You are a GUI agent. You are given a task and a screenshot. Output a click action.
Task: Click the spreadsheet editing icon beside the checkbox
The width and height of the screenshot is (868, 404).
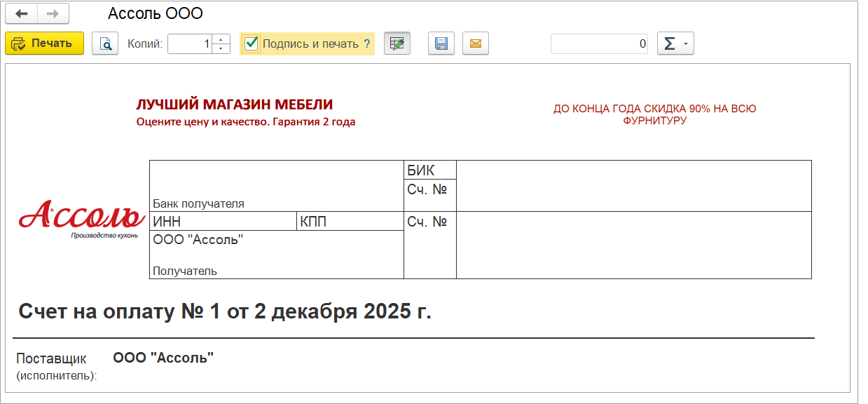[x=397, y=43]
